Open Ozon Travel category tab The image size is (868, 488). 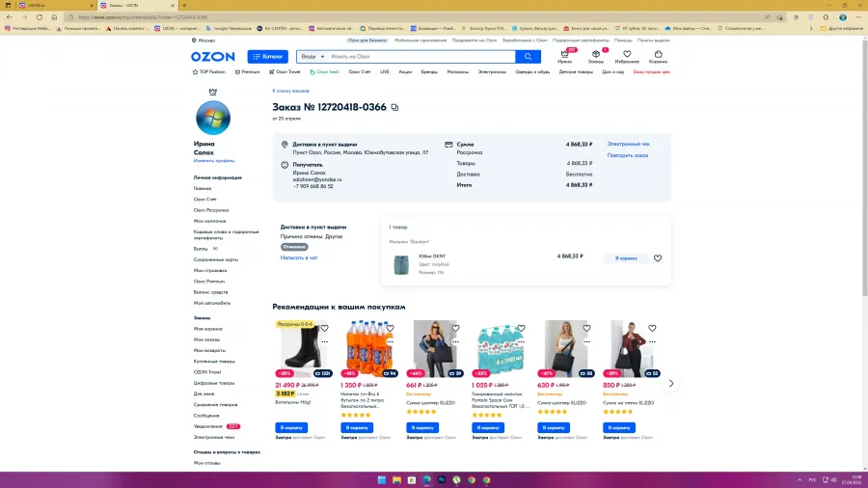click(285, 72)
